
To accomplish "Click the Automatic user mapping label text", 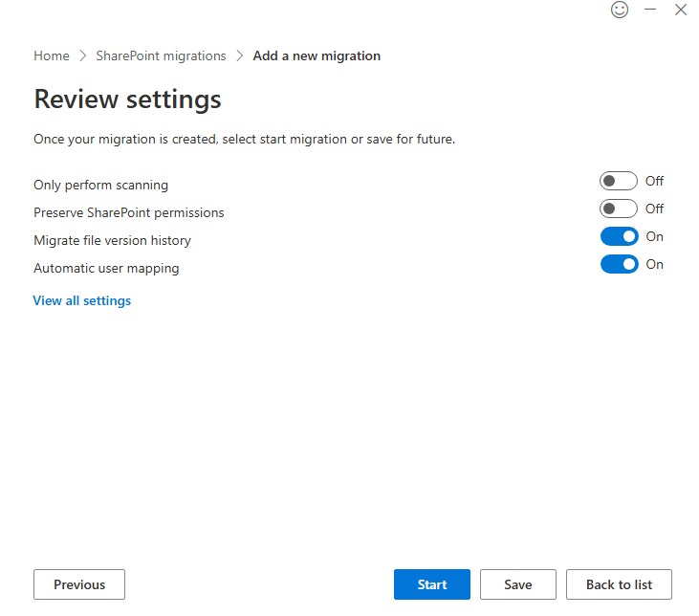I will pos(106,269).
